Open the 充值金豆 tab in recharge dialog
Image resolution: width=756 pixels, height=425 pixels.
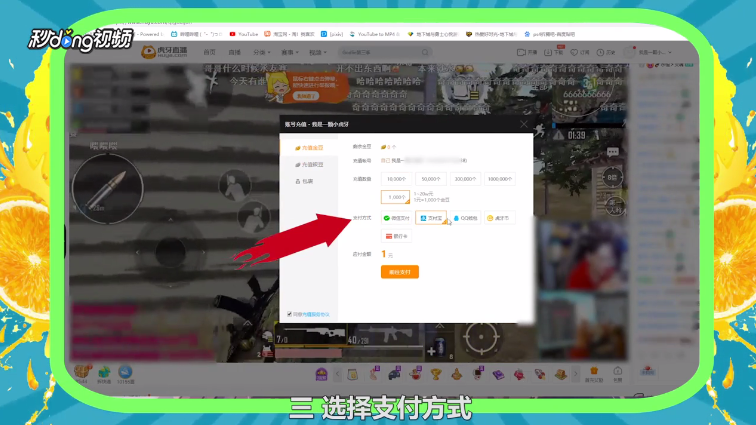tap(309, 148)
